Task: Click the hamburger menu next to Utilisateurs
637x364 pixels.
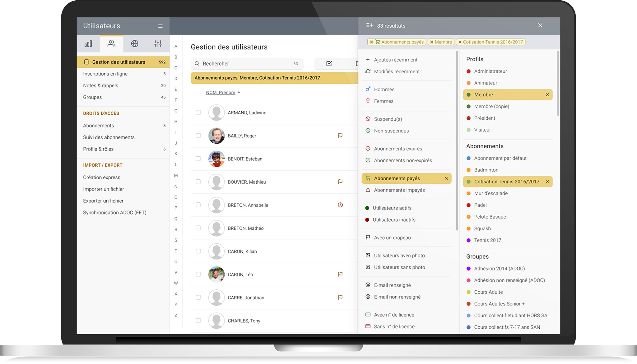Action: tap(160, 26)
